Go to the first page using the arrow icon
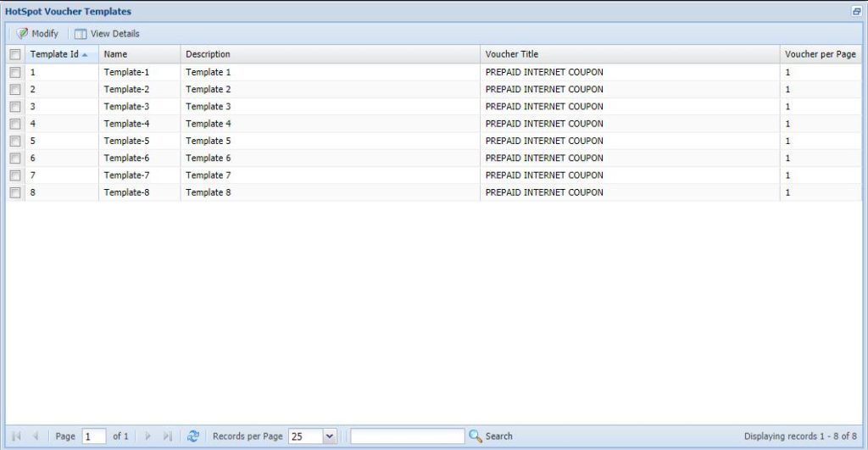Viewport: 868px width, 450px height. (x=15, y=436)
